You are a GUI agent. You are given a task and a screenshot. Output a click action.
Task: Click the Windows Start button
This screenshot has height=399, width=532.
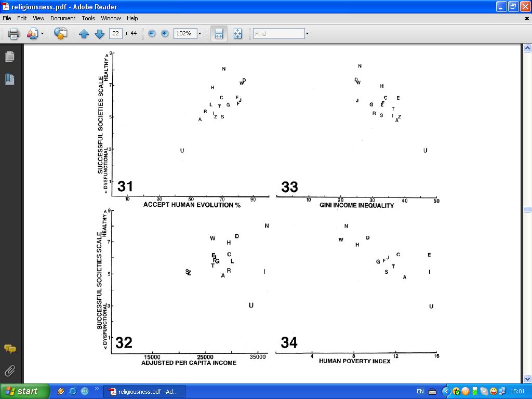[x=25, y=391]
